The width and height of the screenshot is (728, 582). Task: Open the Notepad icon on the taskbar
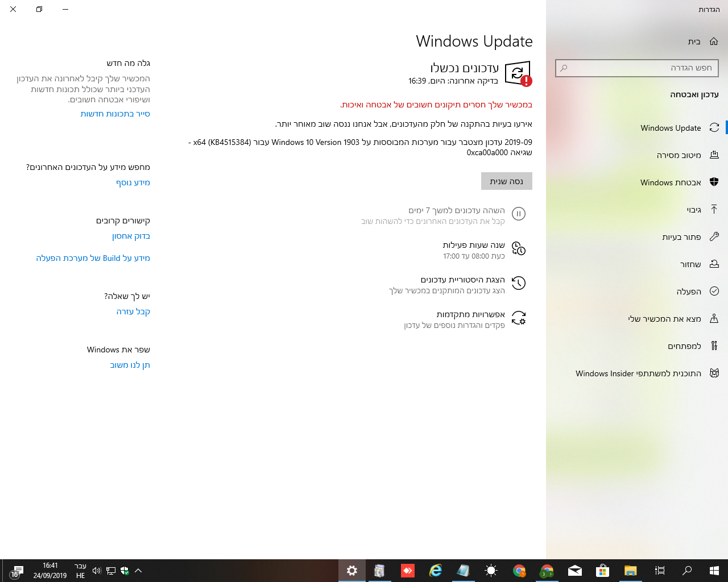pos(464,571)
